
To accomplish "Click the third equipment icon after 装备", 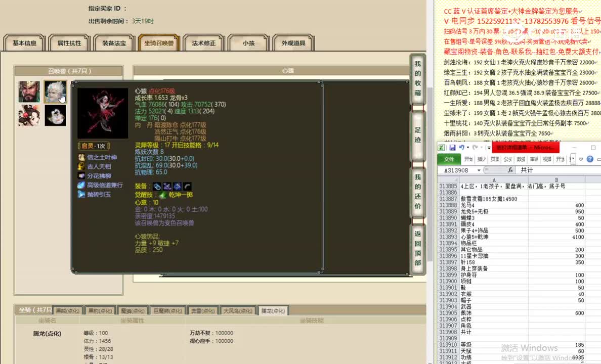I will [177, 186].
